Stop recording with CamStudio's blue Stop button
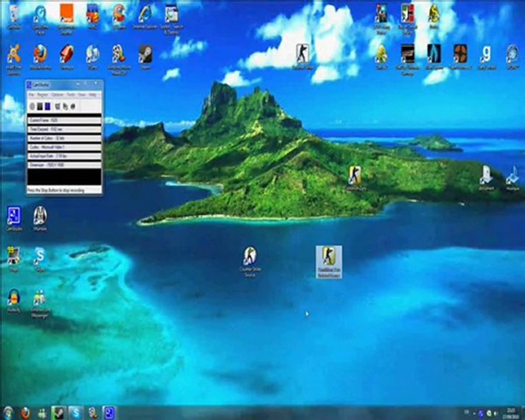525x420 pixels. point(48,107)
